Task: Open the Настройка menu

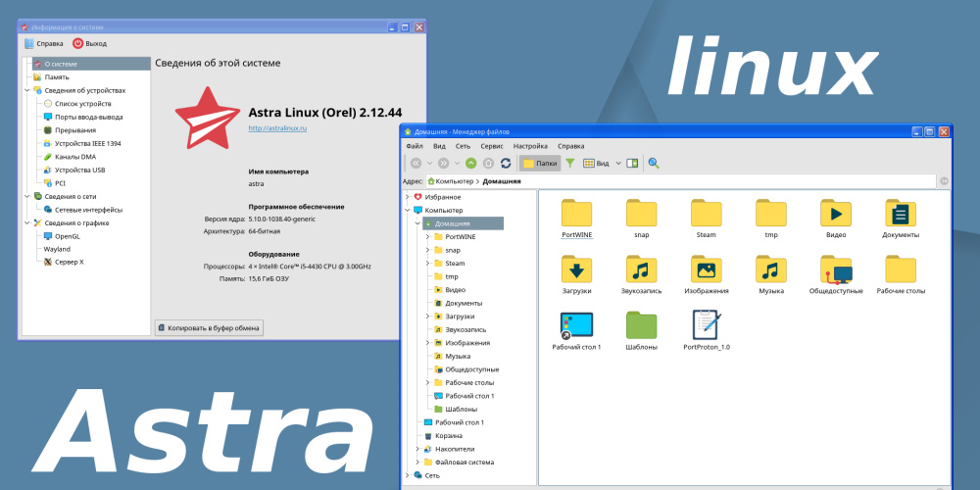Action: tap(530, 146)
